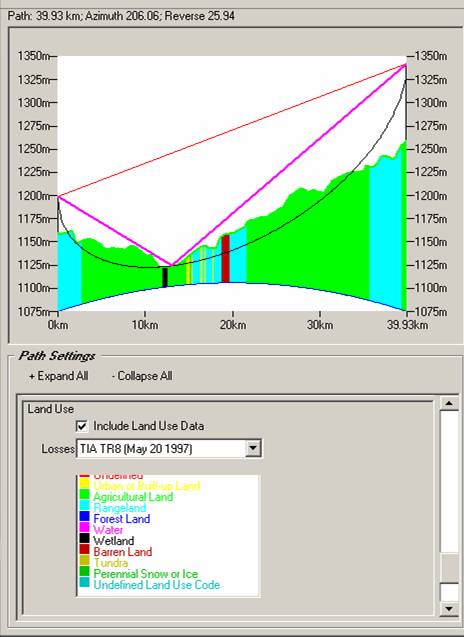The height and width of the screenshot is (637, 464).
Task: Click the yellow Urban or Built-up Land swatch
Action: 84,484
